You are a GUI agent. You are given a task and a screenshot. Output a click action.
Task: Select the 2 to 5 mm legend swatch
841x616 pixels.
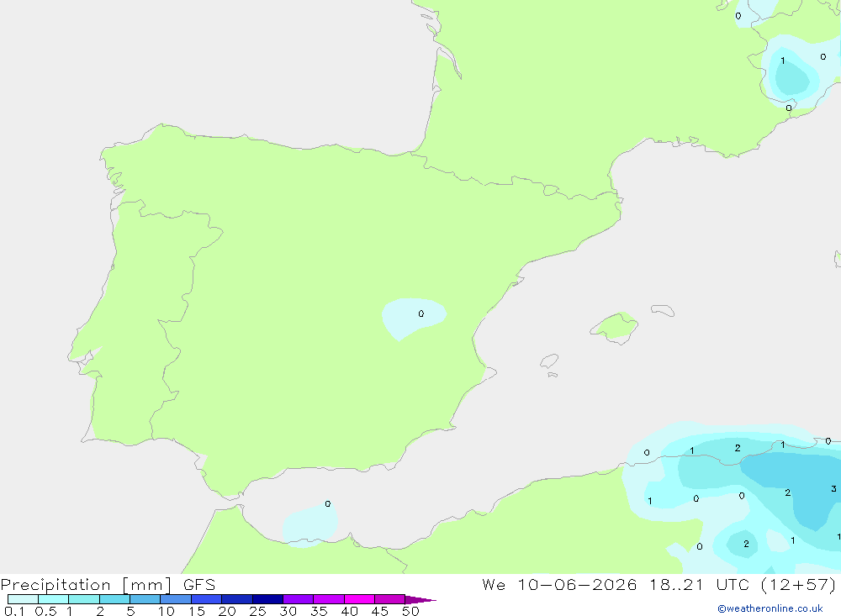(x=114, y=599)
